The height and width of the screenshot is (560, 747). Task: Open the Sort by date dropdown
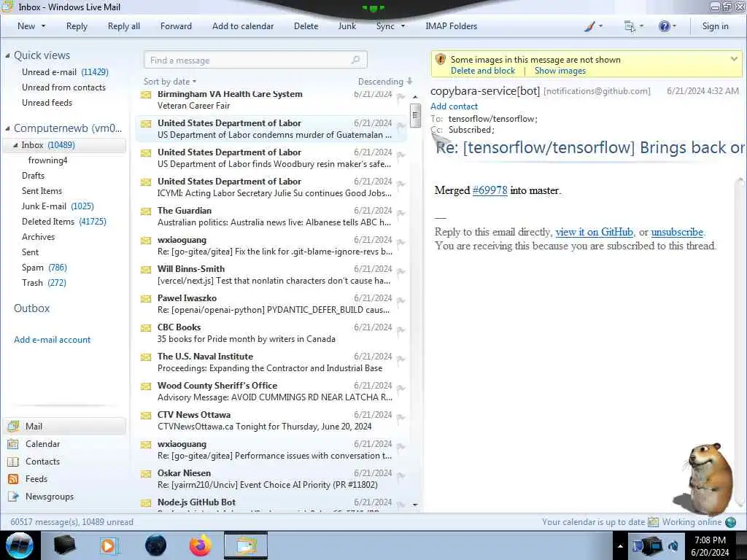point(169,82)
